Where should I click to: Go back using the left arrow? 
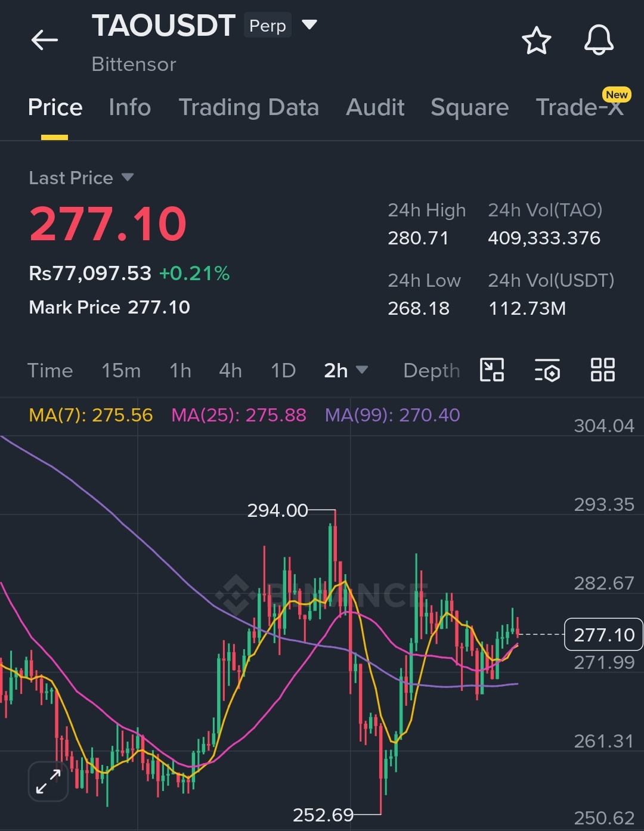[x=45, y=41]
